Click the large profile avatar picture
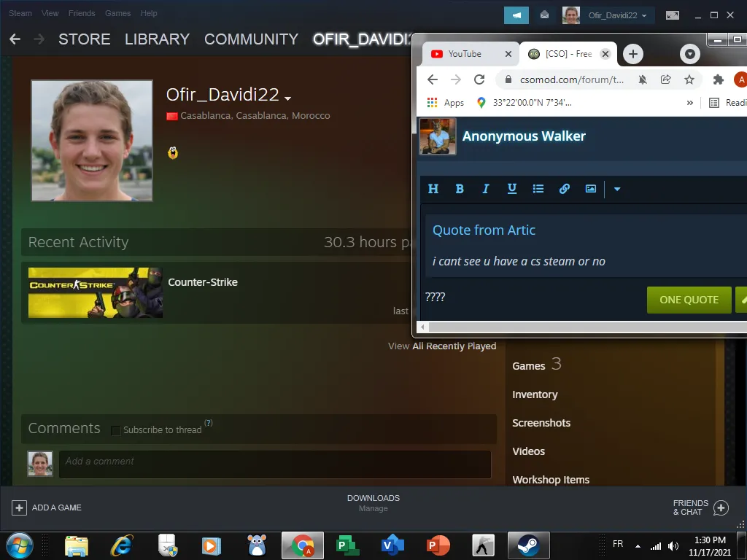 pos(92,141)
